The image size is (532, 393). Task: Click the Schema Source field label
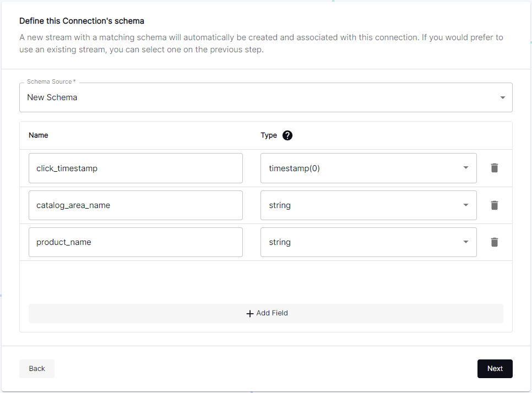point(51,82)
